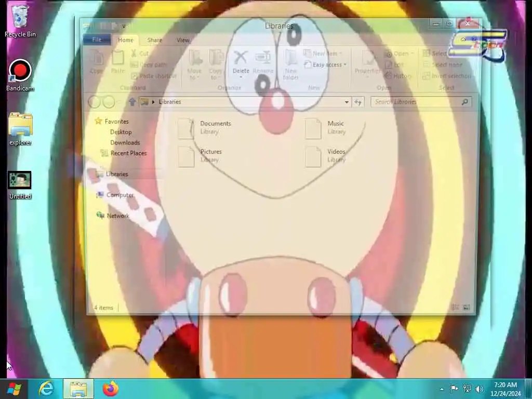This screenshot has width=532, height=399.
Task: Click the search magnifier icon
Action: click(x=465, y=102)
